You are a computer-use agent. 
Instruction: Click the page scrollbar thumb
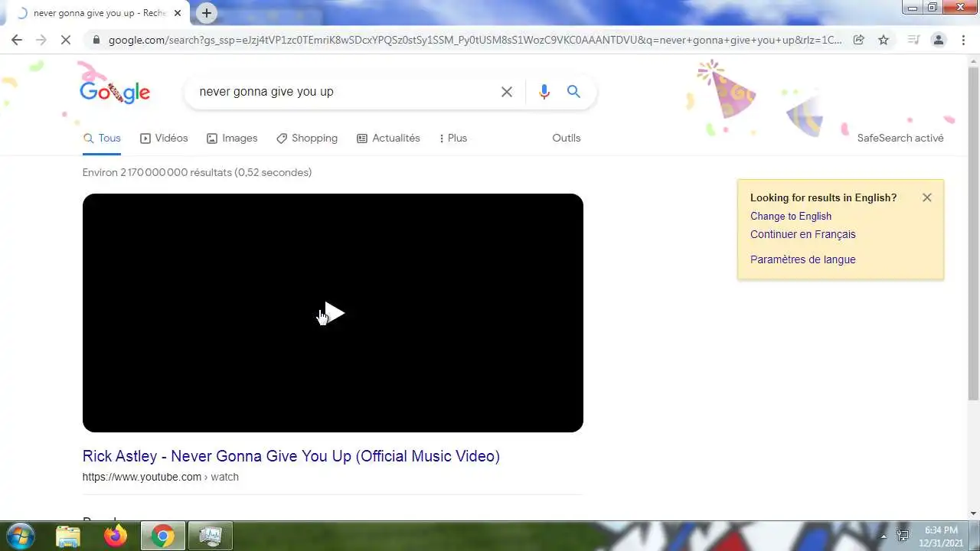(x=973, y=233)
